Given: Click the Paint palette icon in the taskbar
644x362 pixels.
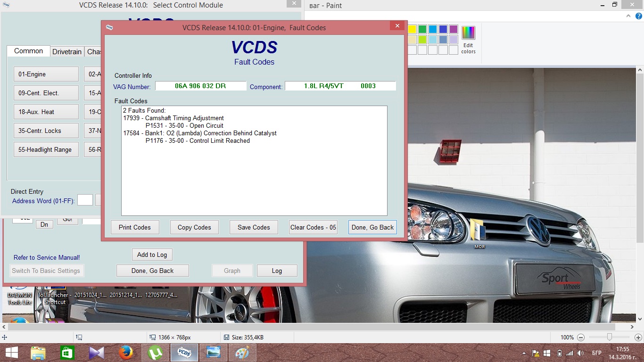Looking at the screenshot, I should [x=242, y=352].
